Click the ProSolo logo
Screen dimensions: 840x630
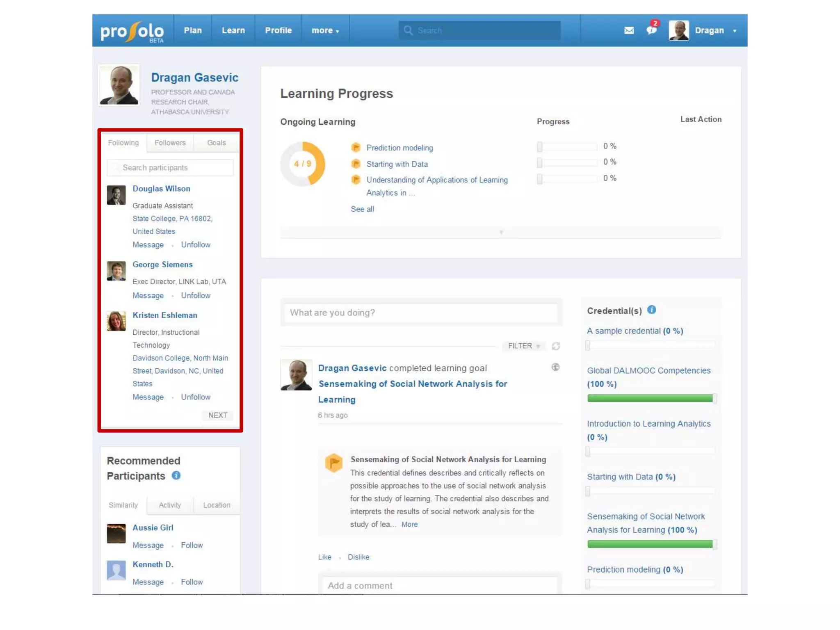pyautogui.click(x=132, y=31)
